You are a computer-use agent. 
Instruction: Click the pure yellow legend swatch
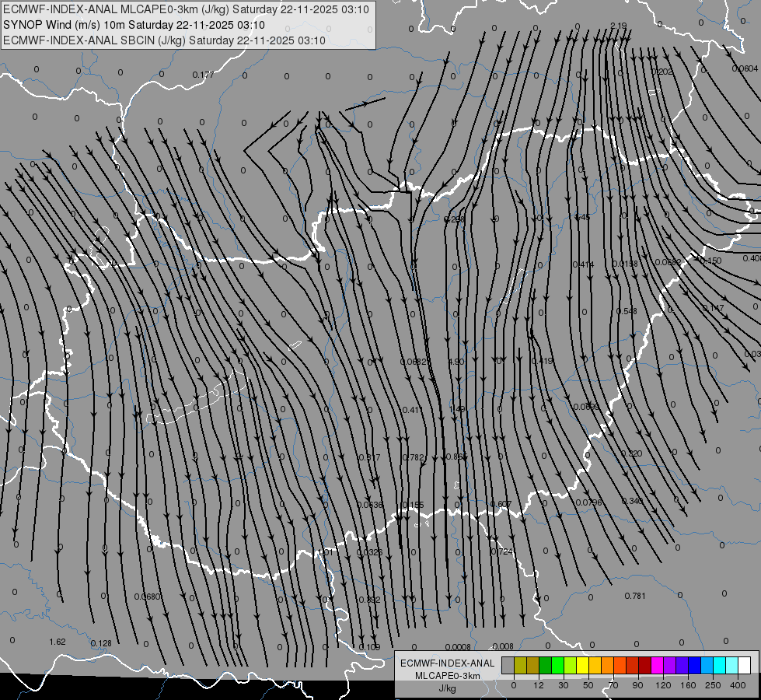(582, 666)
